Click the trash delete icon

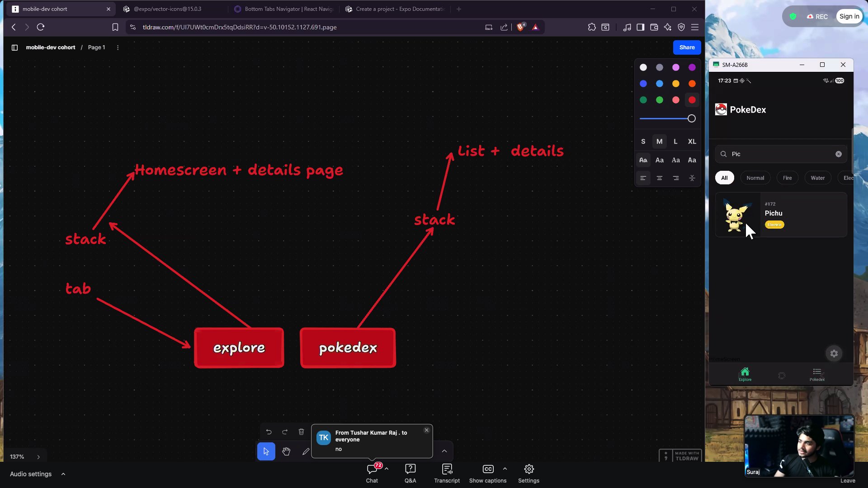301,432
